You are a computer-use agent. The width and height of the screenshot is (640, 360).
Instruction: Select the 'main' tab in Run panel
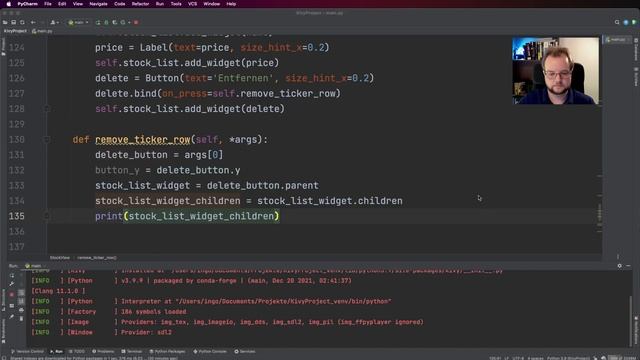[x=34, y=266]
